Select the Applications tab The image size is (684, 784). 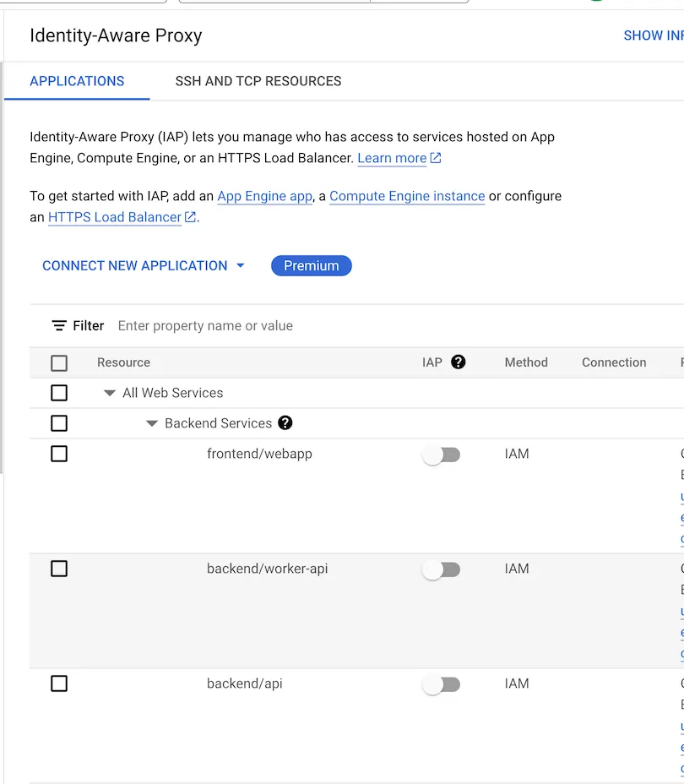77,81
